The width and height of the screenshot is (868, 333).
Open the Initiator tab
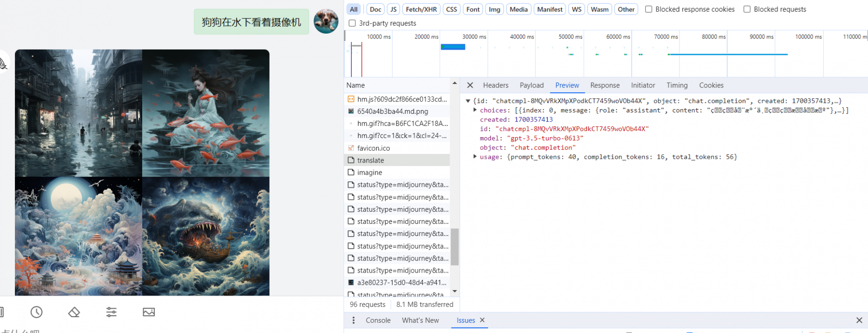click(x=643, y=85)
